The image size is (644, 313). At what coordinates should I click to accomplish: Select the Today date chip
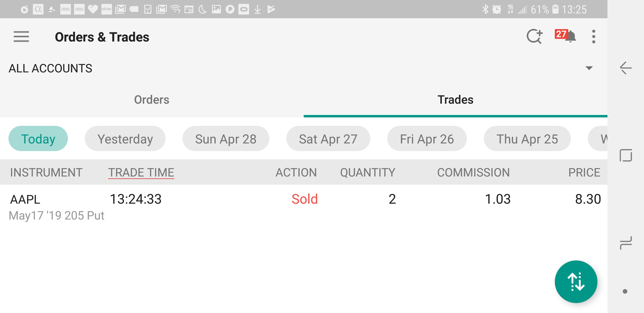pyautogui.click(x=38, y=139)
